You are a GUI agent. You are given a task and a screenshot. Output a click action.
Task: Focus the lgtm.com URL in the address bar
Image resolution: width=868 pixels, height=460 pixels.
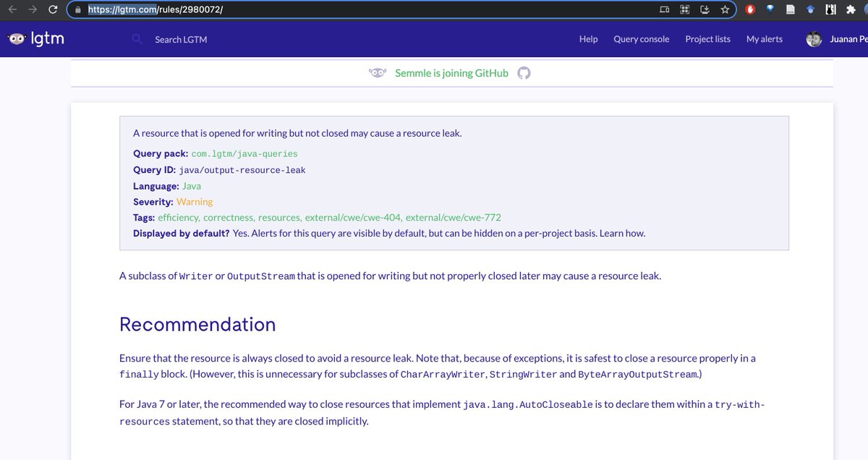[156, 10]
